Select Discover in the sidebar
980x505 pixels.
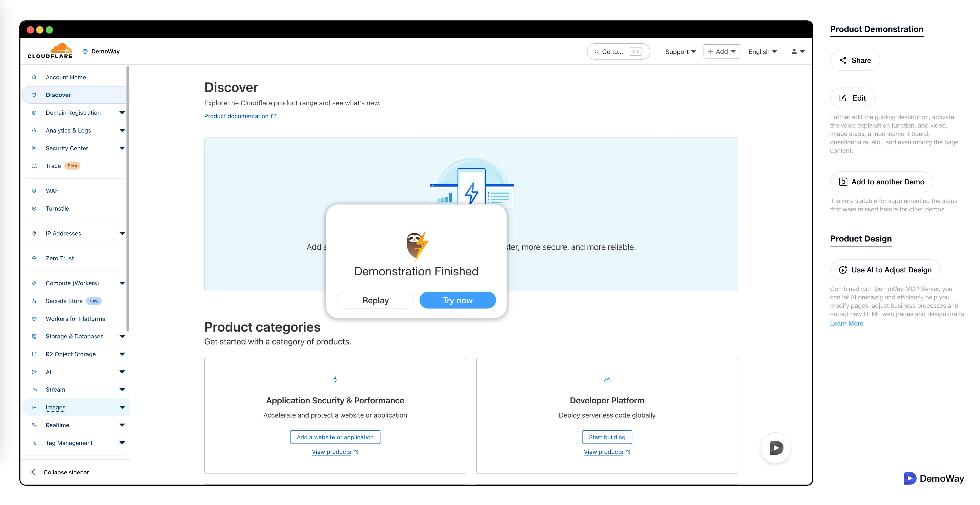(75, 95)
